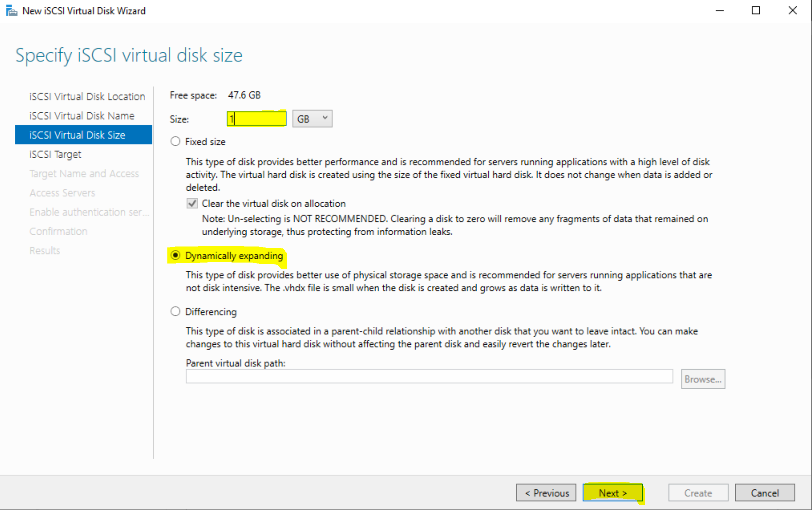Select the Results step

tap(45, 250)
